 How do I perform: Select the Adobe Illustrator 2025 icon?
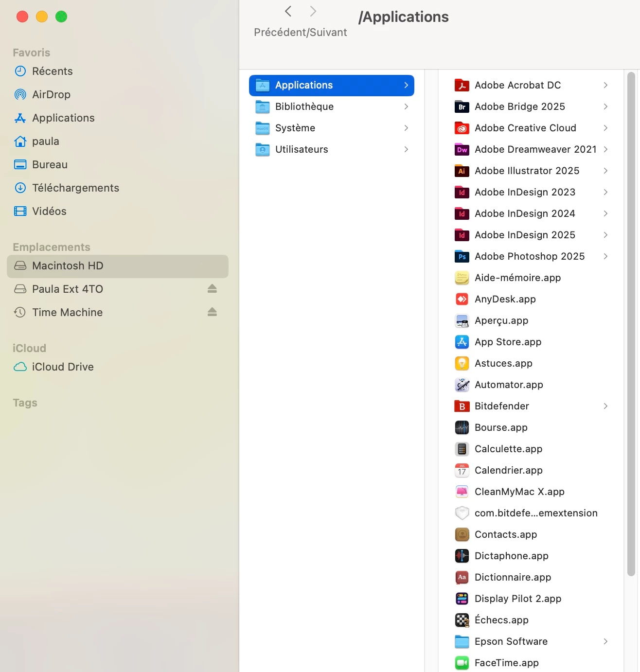462,171
